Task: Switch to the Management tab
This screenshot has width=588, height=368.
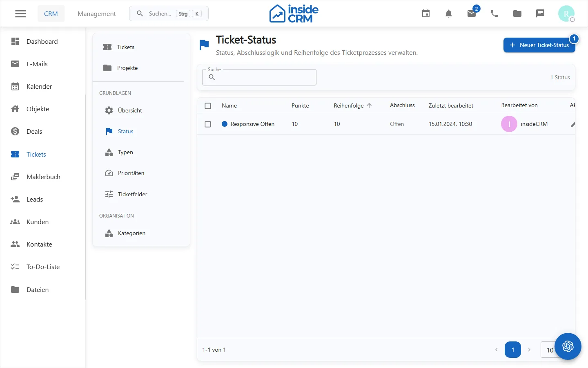Action: point(97,13)
